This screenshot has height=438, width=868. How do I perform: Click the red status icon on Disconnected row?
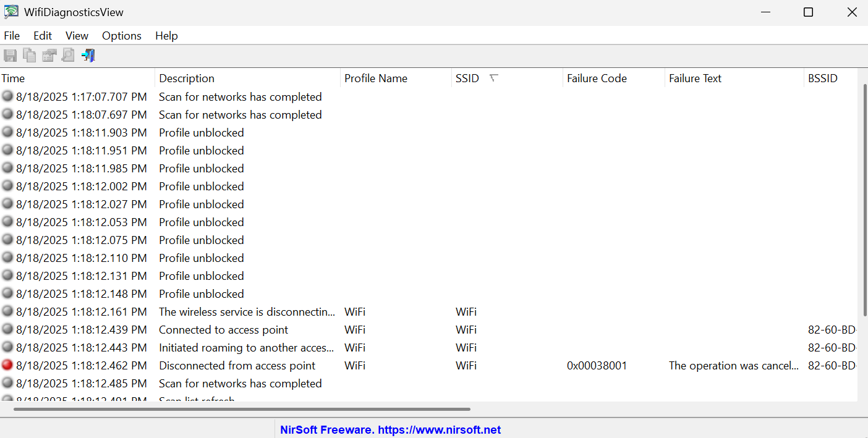click(x=7, y=365)
